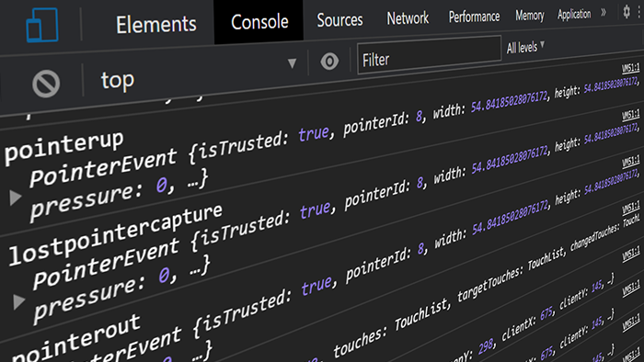
Task: Open the Sources tab
Action: point(339,19)
